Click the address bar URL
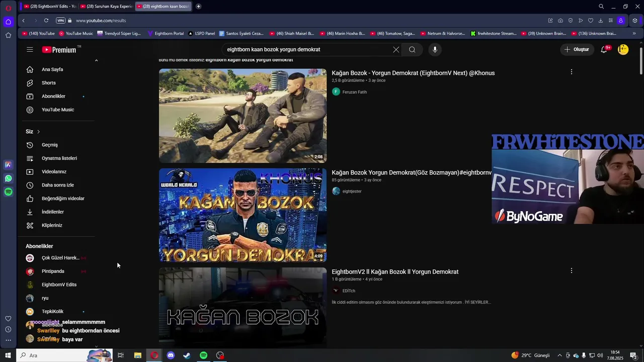Screen dimensions: 644x362 101,21
